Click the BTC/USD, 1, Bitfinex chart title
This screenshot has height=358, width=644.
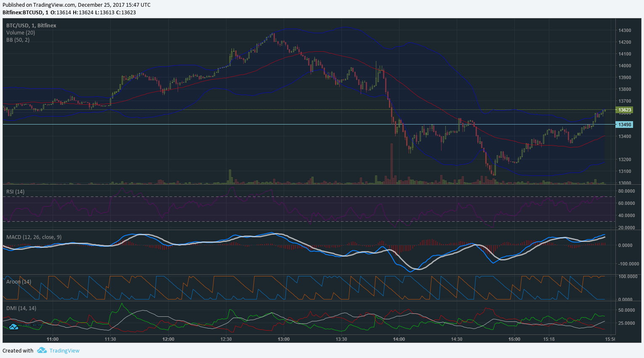point(31,26)
